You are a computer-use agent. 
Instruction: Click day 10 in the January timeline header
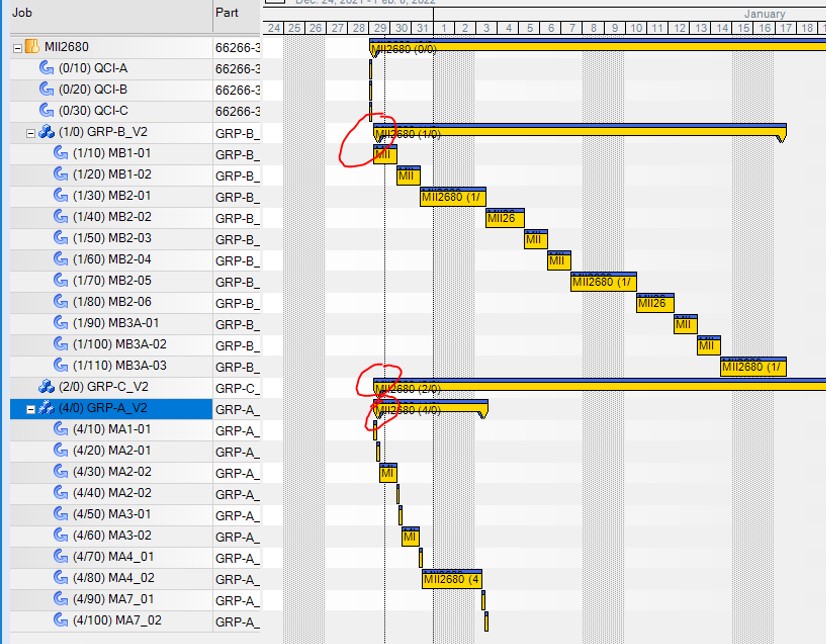pos(636,28)
